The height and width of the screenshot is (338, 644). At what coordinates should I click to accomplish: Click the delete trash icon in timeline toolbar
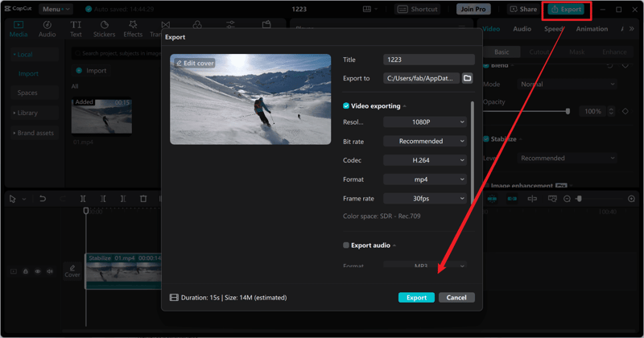[143, 199]
